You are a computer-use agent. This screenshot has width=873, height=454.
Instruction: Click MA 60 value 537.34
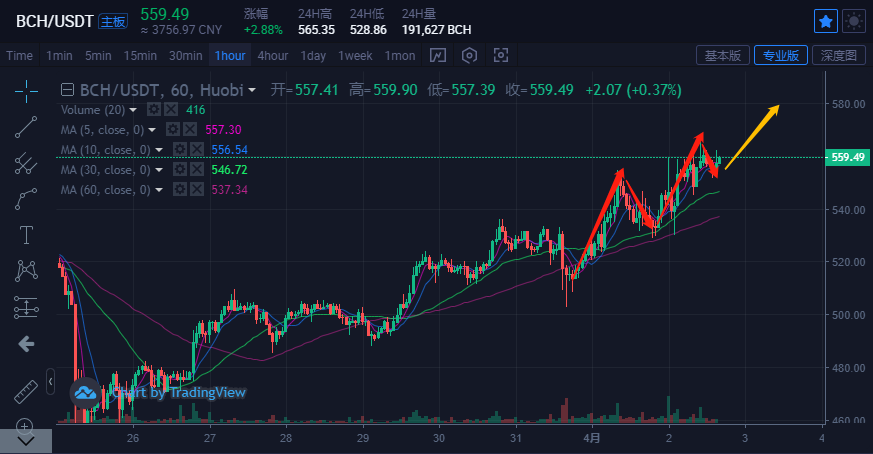point(229,190)
